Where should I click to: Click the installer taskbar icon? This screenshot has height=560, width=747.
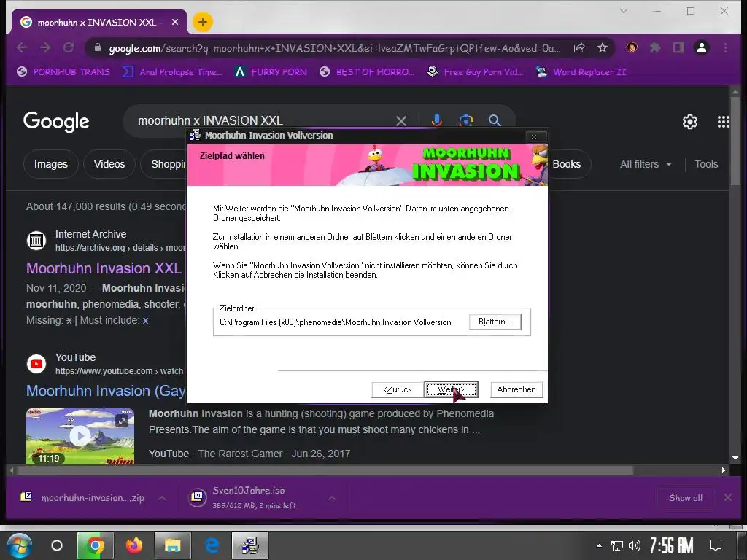coord(250,545)
